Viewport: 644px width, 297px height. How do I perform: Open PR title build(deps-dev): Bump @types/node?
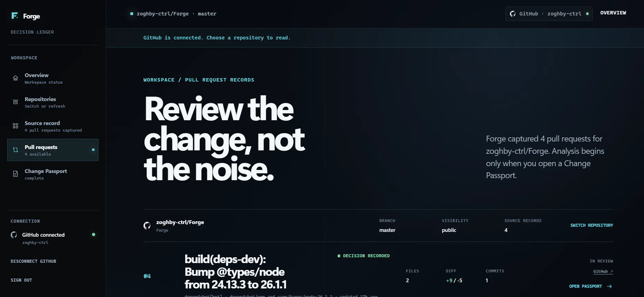point(235,272)
